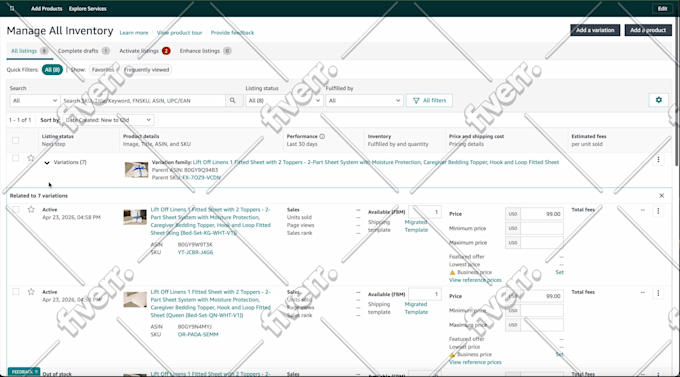Open kebab menu for King listing row

(x=658, y=210)
